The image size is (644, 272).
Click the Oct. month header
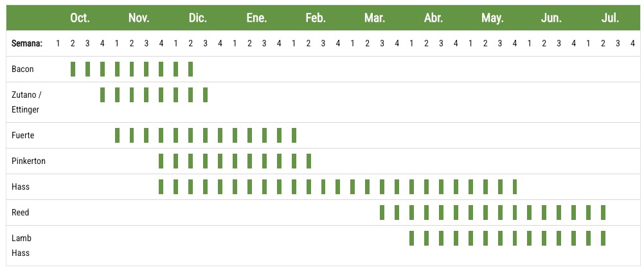(x=80, y=18)
